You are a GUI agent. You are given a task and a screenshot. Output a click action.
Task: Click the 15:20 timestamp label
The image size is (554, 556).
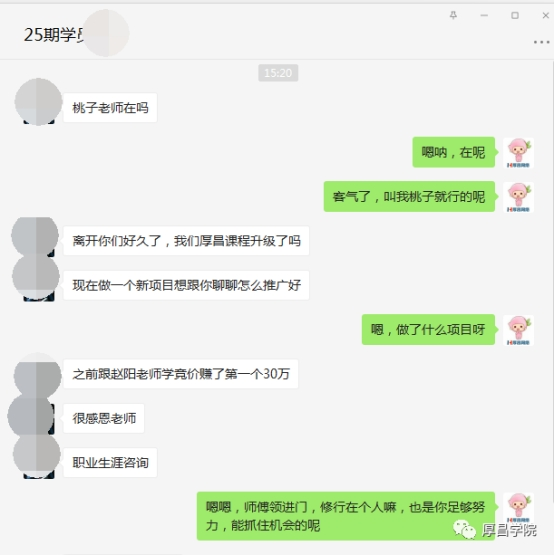[x=278, y=73]
